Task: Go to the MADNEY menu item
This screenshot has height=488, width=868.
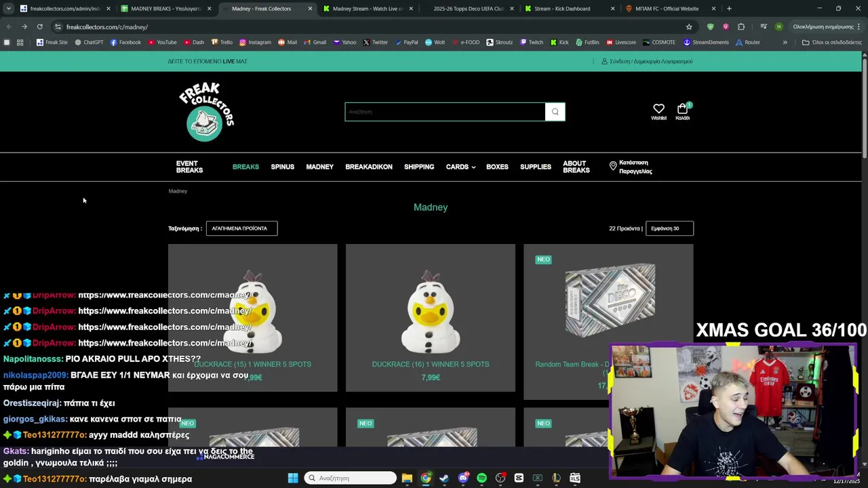Action: tap(319, 167)
